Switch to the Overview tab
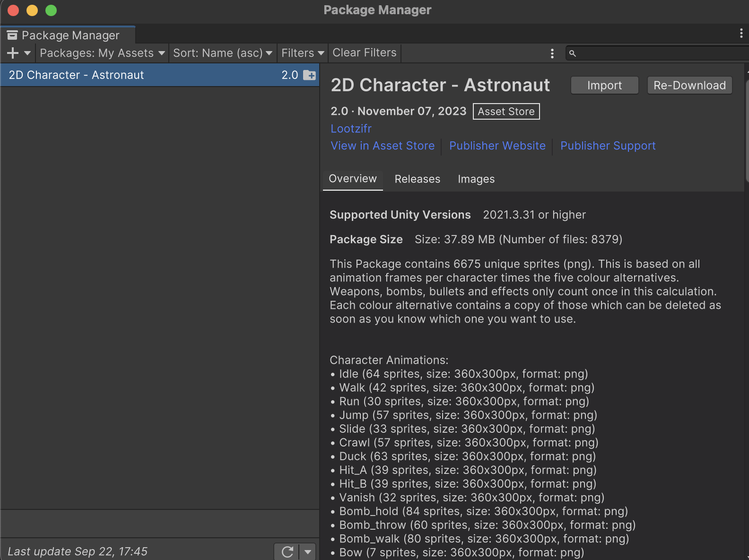Screen dimensions: 749x560 click(x=353, y=179)
